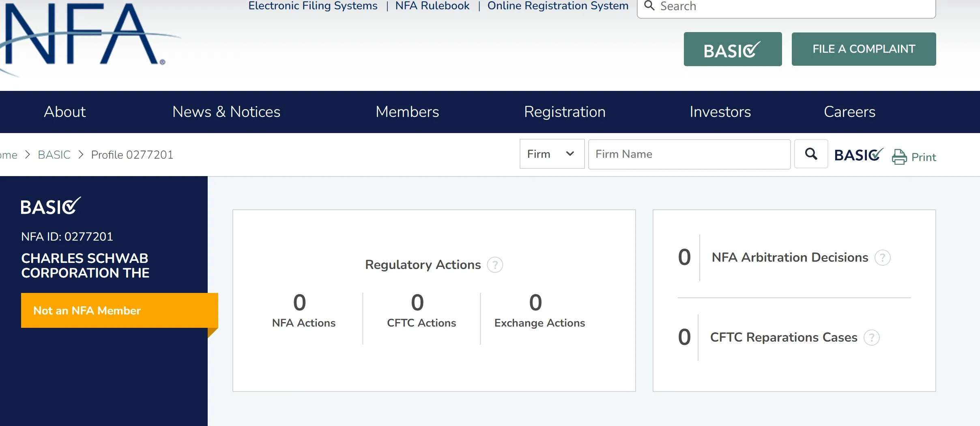The image size is (980, 426).
Task: Click the Regulatory Actions help icon
Action: pyautogui.click(x=495, y=265)
